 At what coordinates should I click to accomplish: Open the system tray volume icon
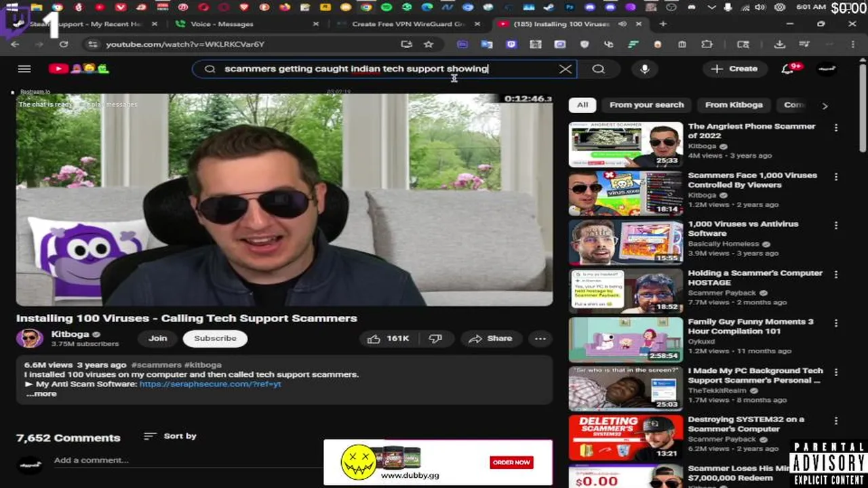pyautogui.click(x=760, y=7)
